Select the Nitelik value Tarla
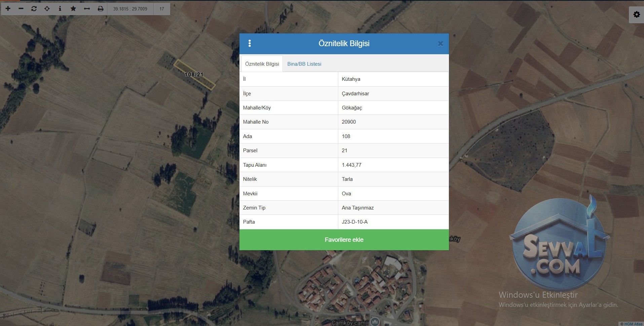Viewport: 644px width, 326px height. pyautogui.click(x=393, y=179)
